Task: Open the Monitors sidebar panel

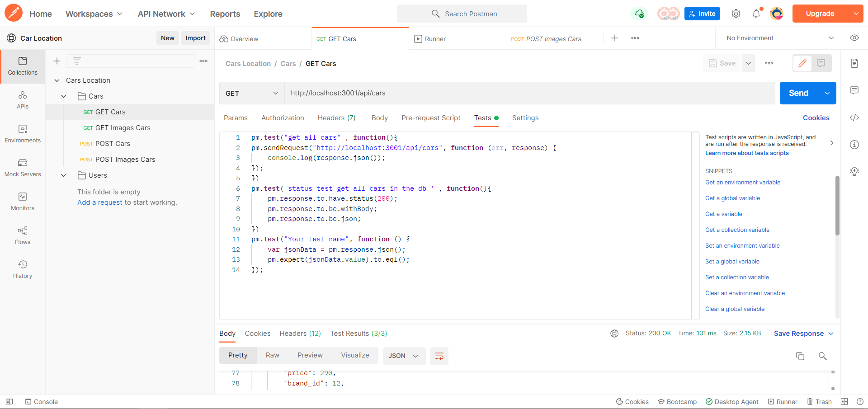Action: tap(23, 202)
